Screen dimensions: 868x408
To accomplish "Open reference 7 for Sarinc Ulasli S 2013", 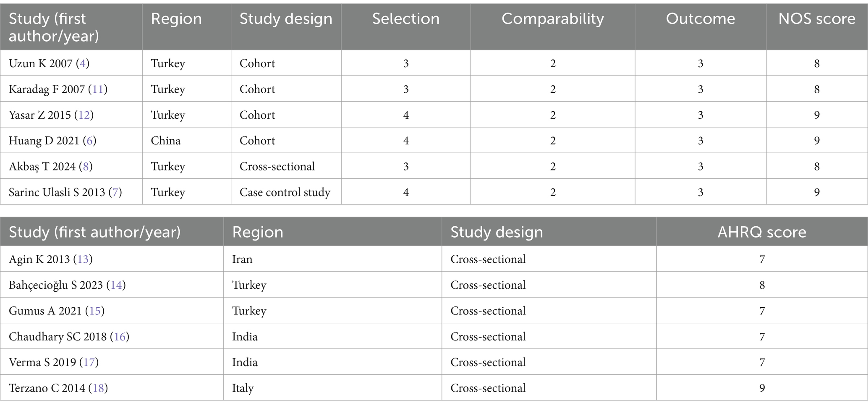I will click(115, 192).
